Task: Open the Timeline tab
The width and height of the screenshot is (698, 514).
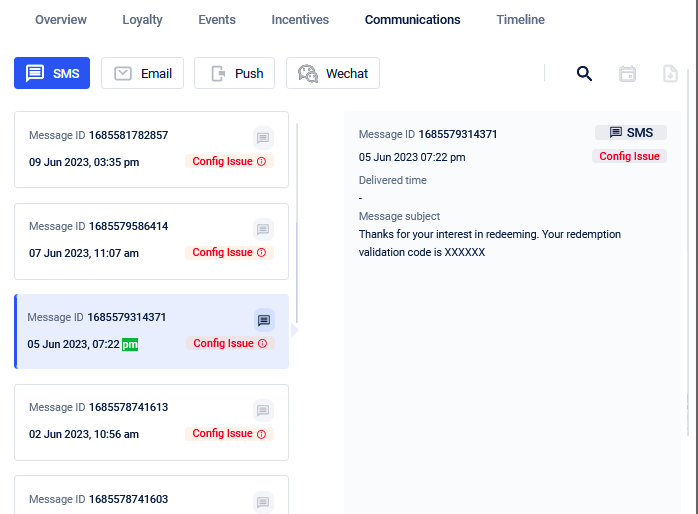Action: [x=520, y=20]
